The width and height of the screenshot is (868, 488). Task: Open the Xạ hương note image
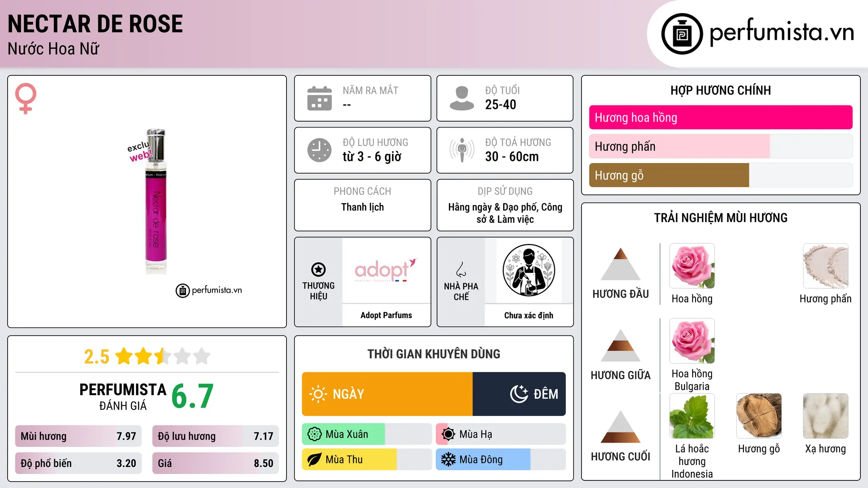(826, 416)
